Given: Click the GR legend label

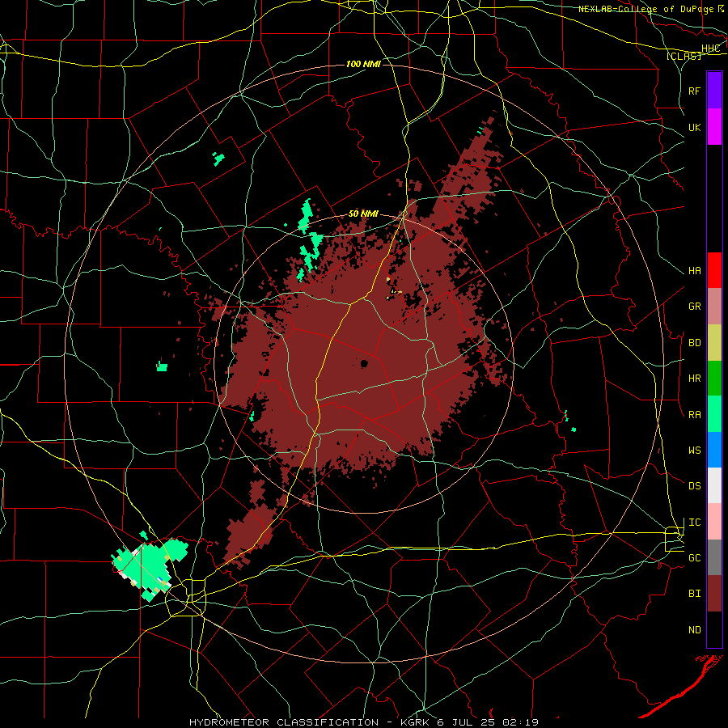Looking at the screenshot, I should coord(694,307).
